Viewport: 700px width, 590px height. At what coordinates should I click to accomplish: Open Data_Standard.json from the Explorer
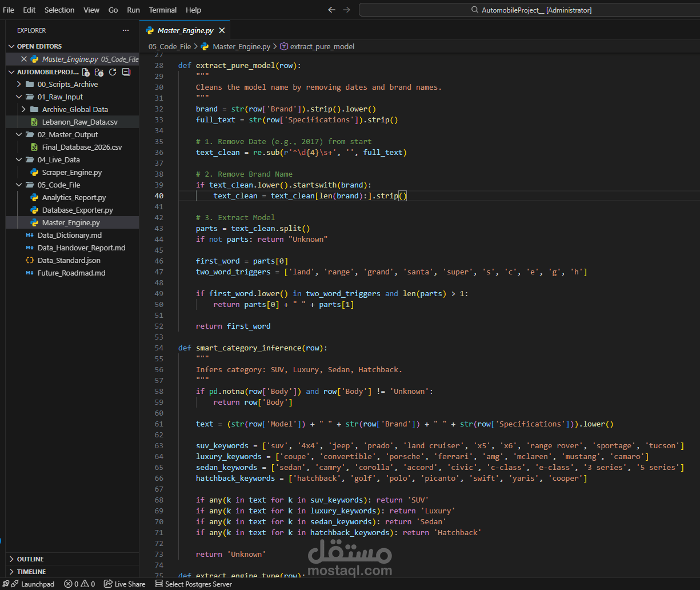pos(69,260)
